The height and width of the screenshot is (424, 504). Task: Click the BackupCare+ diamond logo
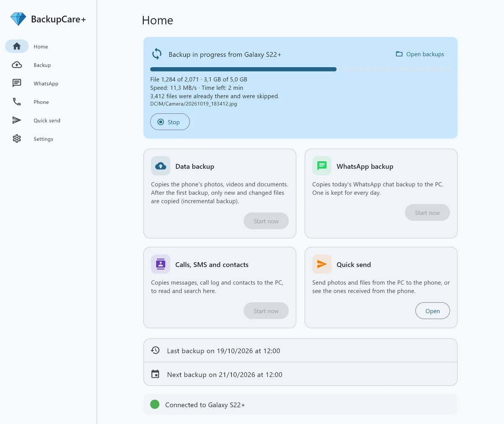point(18,19)
